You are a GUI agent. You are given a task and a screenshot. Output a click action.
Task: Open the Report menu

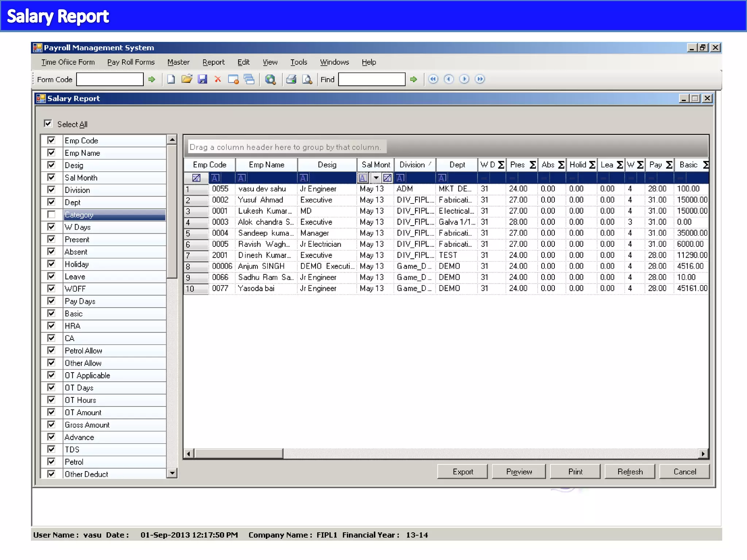tap(213, 62)
